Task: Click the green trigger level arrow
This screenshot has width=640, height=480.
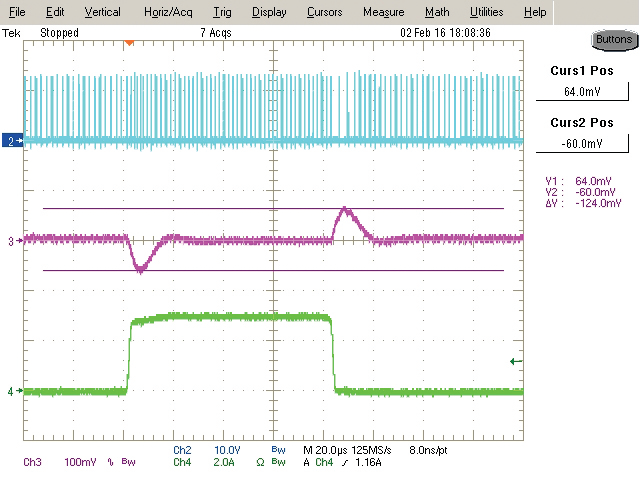Action: click(516, 361)
